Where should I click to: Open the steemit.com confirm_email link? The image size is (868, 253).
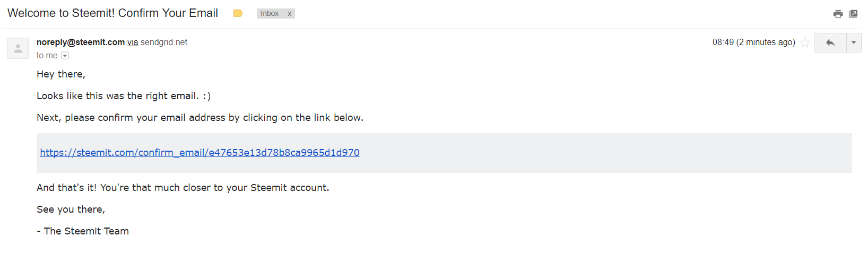pyautogui.click(x=199, y=153)
